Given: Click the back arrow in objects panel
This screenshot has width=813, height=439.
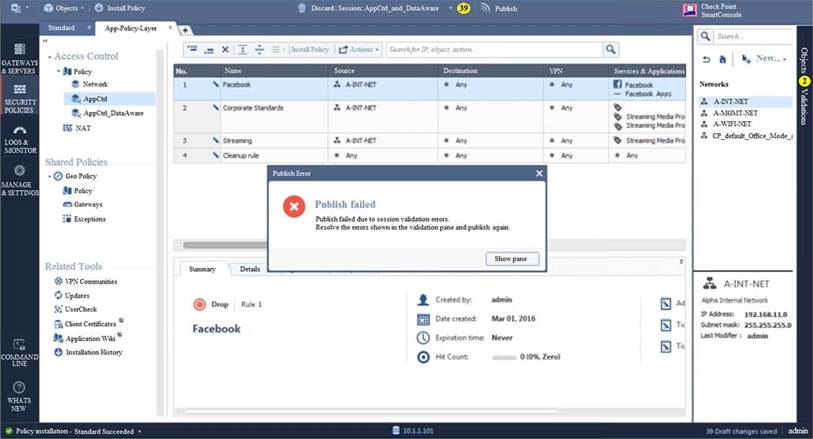Looking at the screenshot, I should click(x=708, y=59).
